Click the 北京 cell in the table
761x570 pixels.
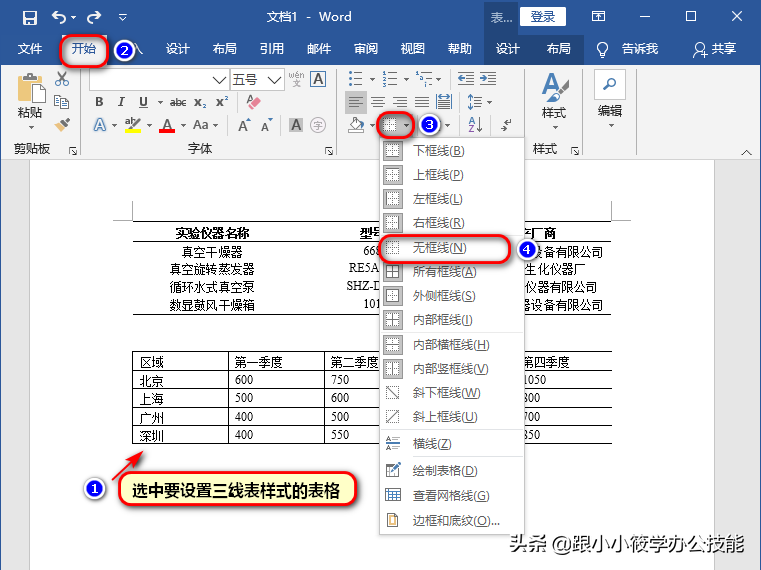(x=153, y=381)
